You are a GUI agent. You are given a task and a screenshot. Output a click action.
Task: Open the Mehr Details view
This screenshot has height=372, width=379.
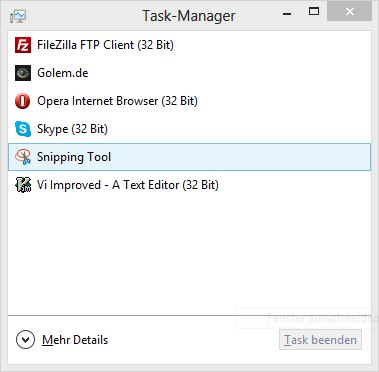[75, 340]
